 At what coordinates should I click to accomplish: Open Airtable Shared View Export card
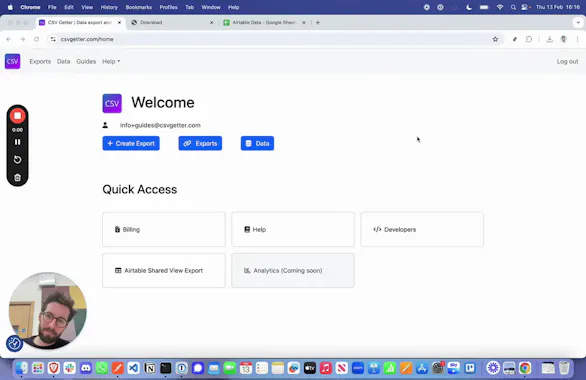pos(164,271)
